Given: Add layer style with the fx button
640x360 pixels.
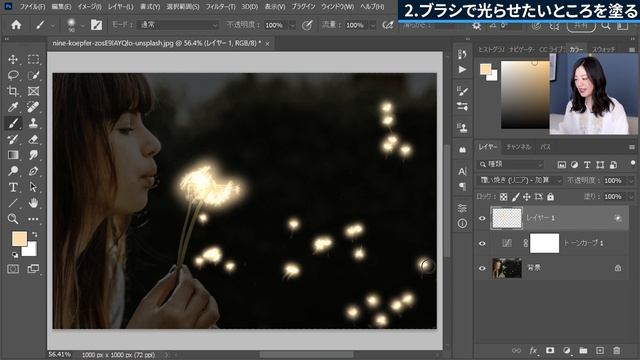Looking at the screenshot, I should [x=533, y=350].
